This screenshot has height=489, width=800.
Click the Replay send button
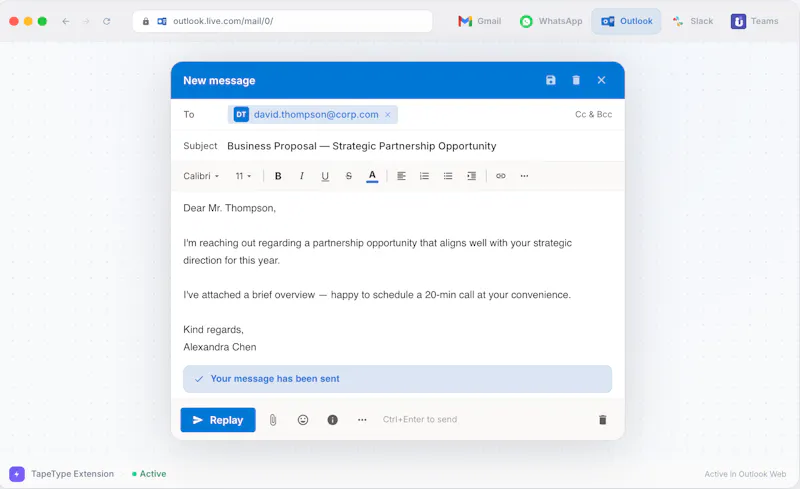[218, 420]
